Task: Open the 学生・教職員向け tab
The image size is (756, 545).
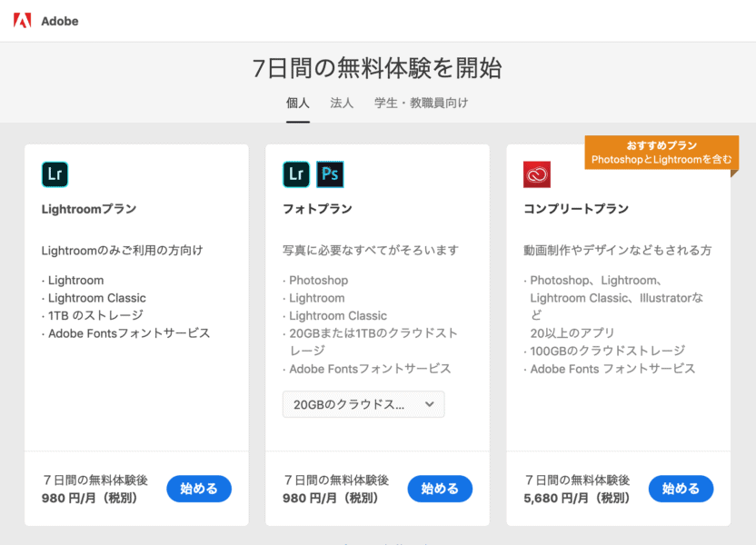Action: (421, 103)
